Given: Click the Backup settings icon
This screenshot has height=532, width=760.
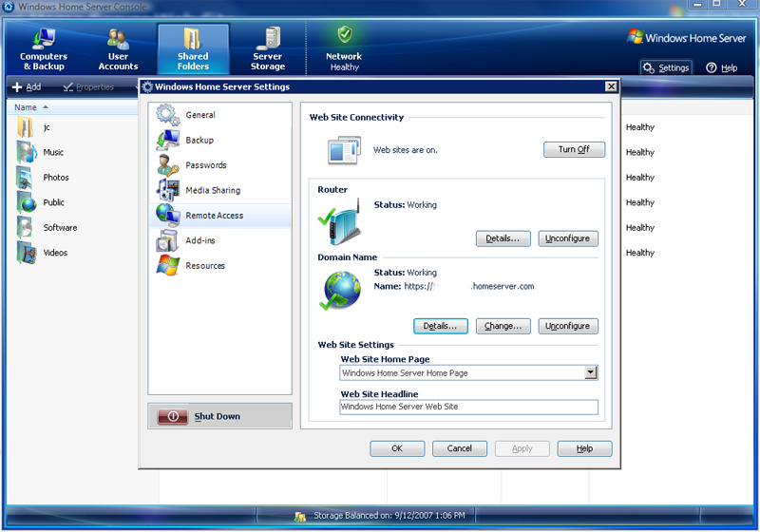Looking at the screenshot, I should point(168,140).
